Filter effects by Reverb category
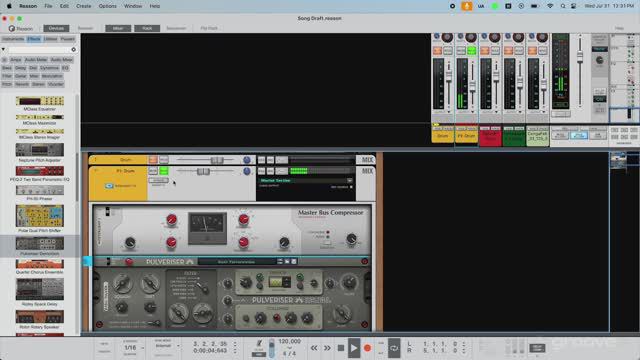The image size is (640, 360). tap(22, 84)
